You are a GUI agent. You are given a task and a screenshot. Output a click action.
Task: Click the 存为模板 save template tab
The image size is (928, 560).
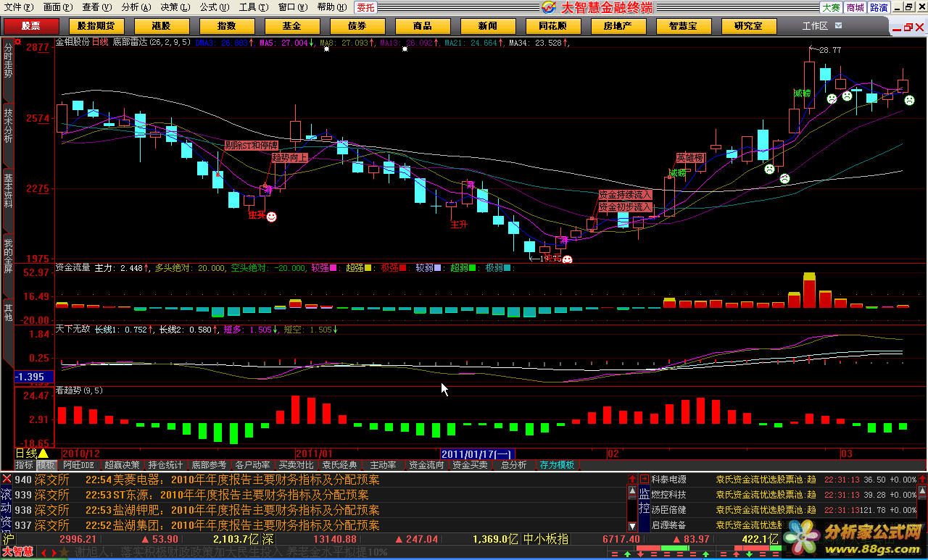click(557, 465)
